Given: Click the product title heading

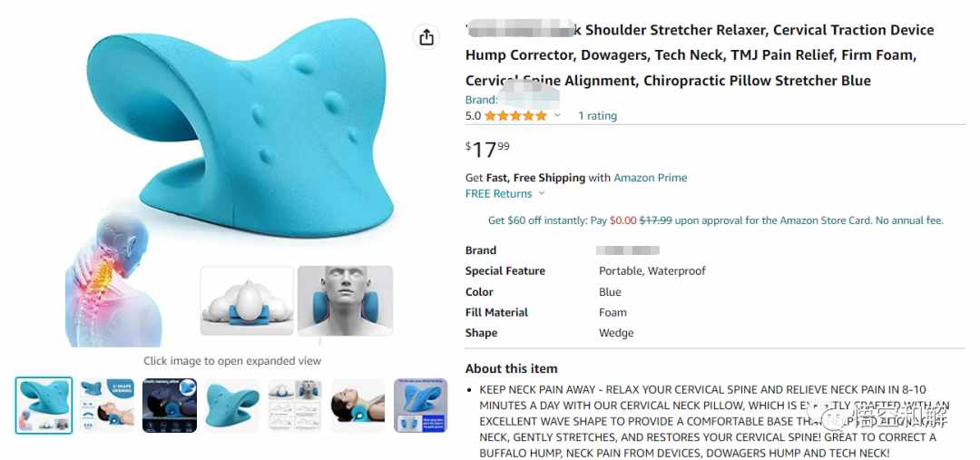Looking at the screenshot, I should [700, 55].
